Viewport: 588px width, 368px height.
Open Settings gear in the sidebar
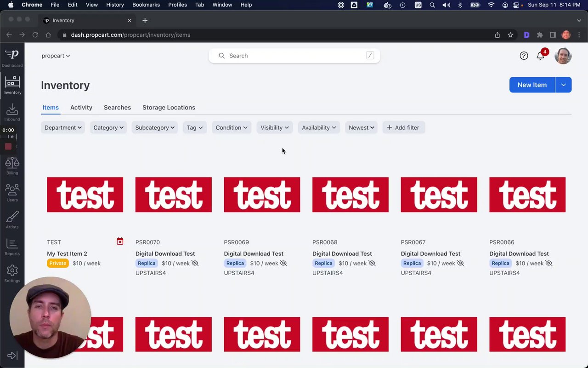[12, 274]
